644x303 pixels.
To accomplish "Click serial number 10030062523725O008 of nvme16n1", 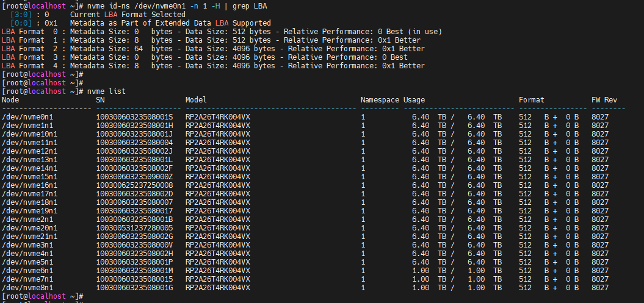I will [x=135, y=185].
